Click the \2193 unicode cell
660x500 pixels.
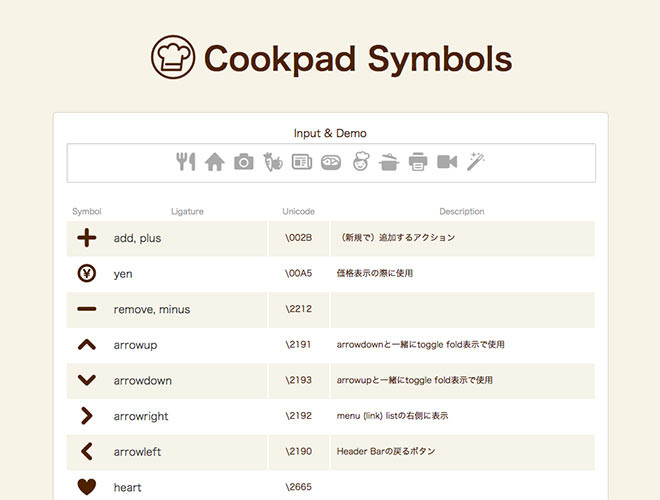[298, 380]
